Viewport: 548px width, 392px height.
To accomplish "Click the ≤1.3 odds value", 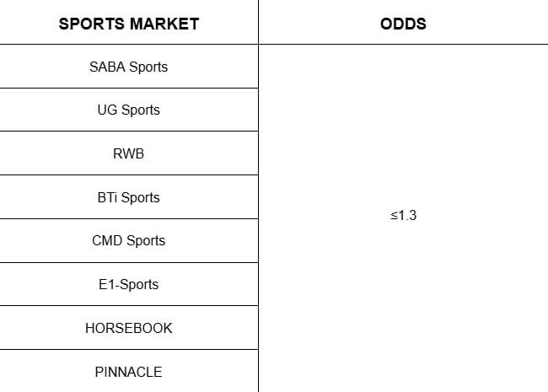I will tap(403, 216).
